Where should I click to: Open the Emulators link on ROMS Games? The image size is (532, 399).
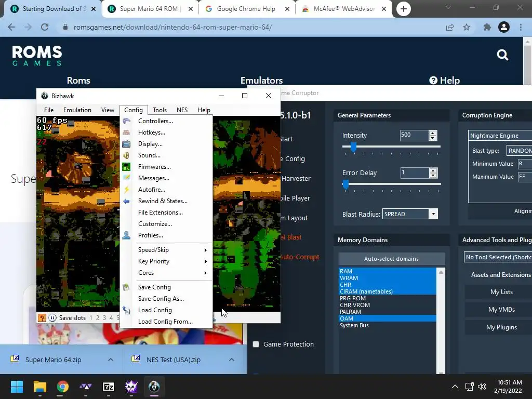(x=262, y=81)
